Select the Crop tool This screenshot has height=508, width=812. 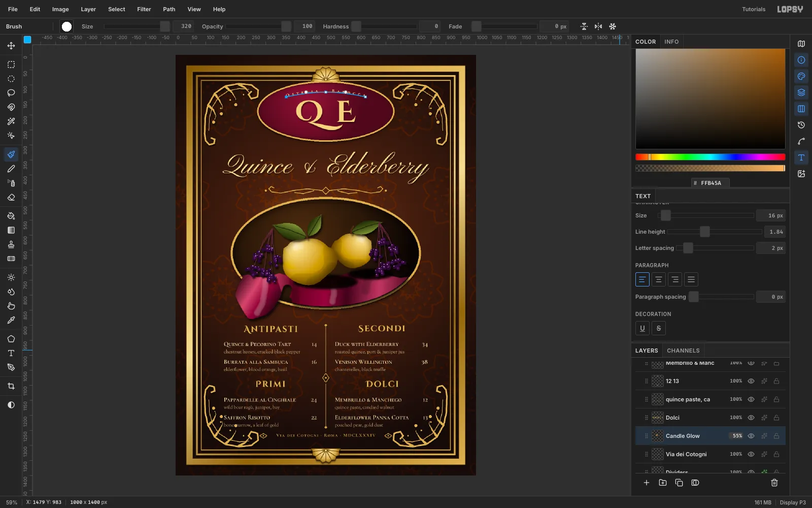click(11, 386)
